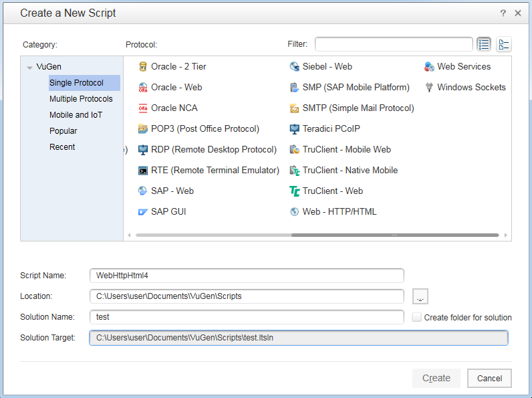The height and width of the screenshot is (398, 532).
Task: Select the Recent category
Action: (62, 147)
